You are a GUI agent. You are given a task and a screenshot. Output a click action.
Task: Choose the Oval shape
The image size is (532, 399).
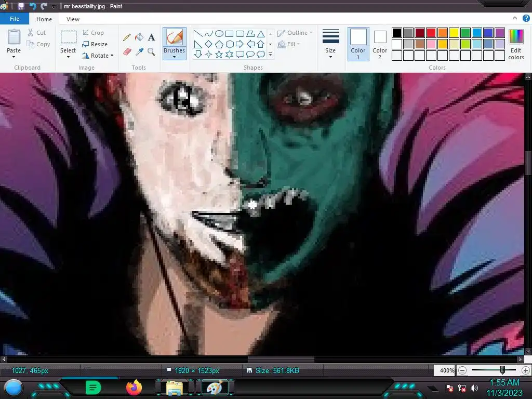click(219, 34)
